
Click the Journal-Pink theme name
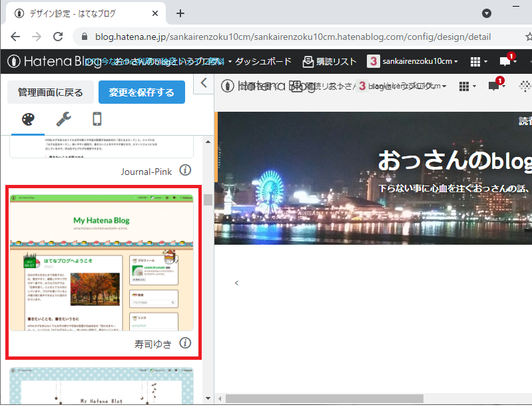tap(146, 172)
